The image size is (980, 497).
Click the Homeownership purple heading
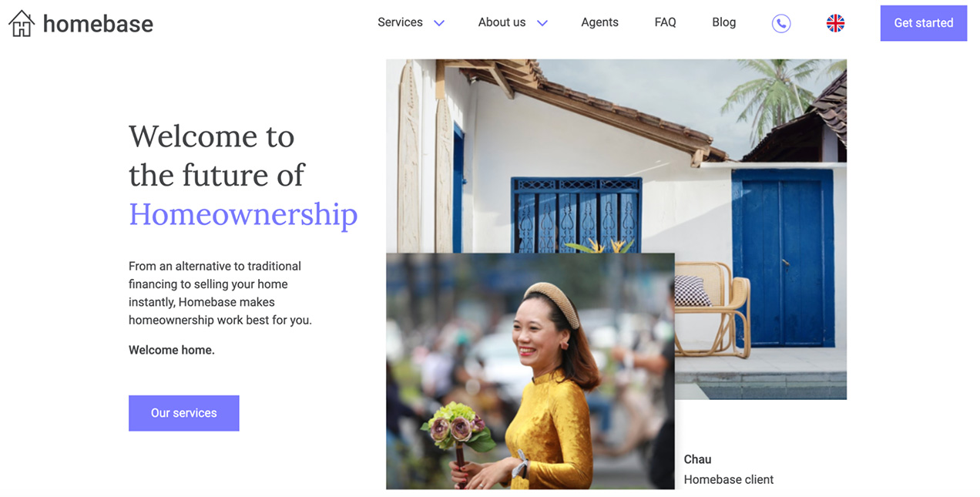[243, 214]
